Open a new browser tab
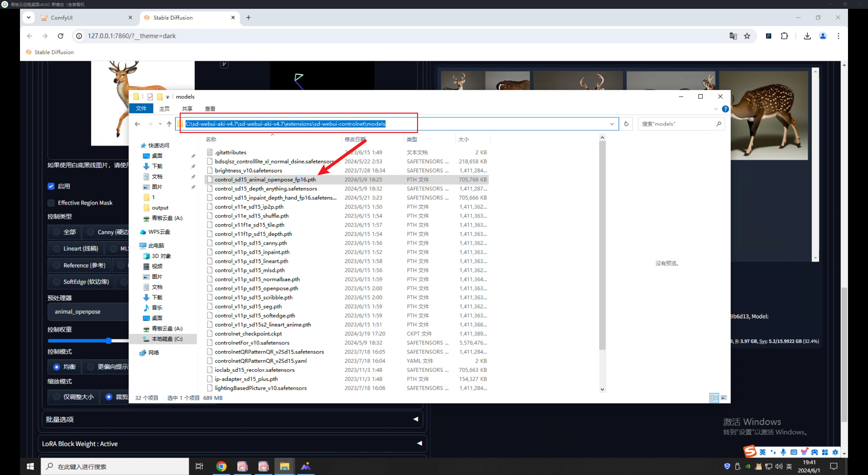Image resolution: width=868 pixels, height=475 pixels. pos(249,18)
